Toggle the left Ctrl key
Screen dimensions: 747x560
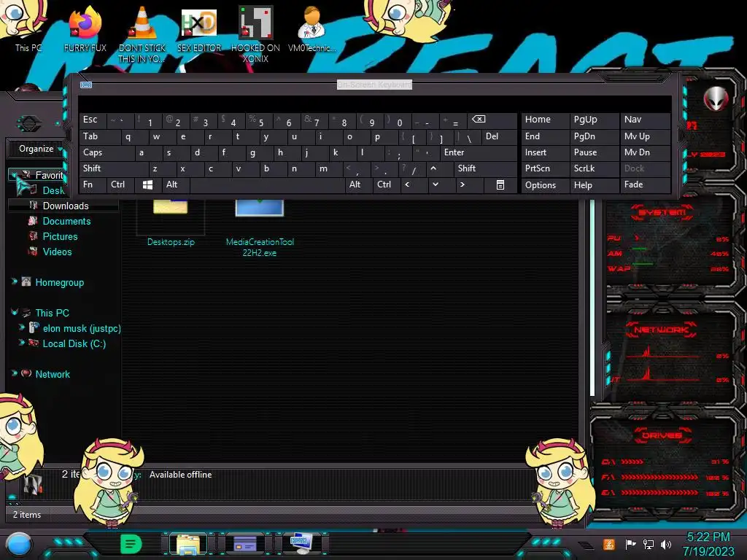click(x=120, y=184)
